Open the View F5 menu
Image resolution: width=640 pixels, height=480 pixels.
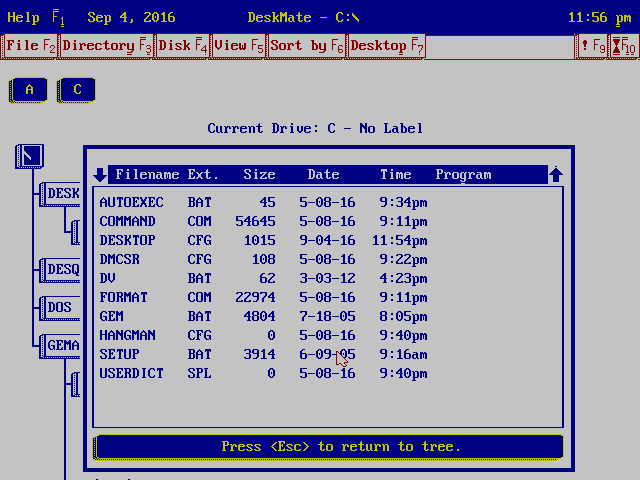(x=239, y=46)
